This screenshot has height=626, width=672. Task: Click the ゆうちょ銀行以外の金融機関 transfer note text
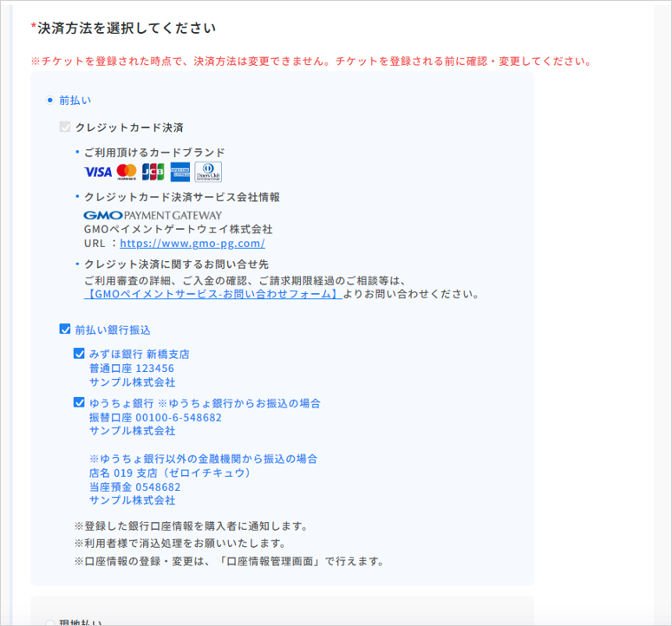tap(203, 458)
